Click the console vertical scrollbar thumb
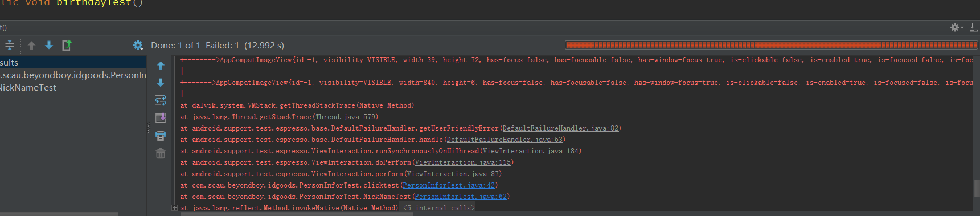This screenshot has height=216, width=980. (x=977, y=188)
